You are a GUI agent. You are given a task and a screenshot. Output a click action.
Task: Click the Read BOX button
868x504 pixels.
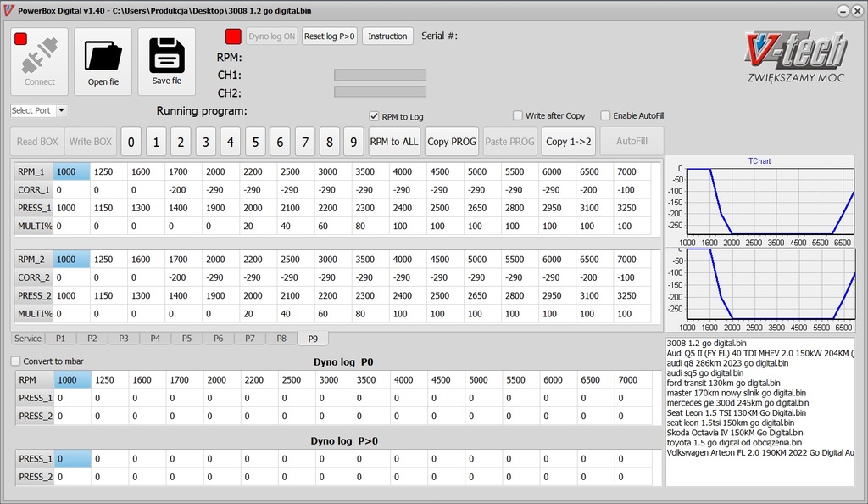tap(36, 141)
